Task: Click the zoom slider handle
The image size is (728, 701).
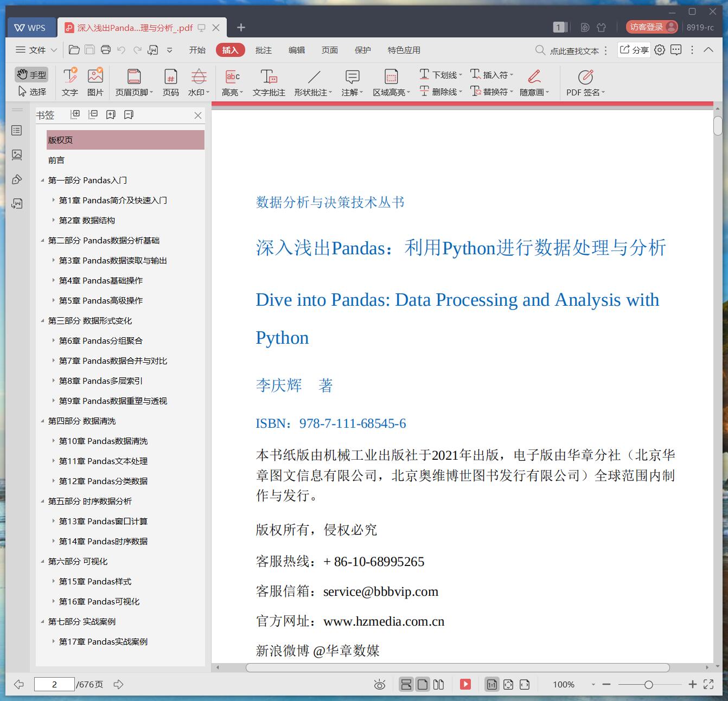Action: 648,685
